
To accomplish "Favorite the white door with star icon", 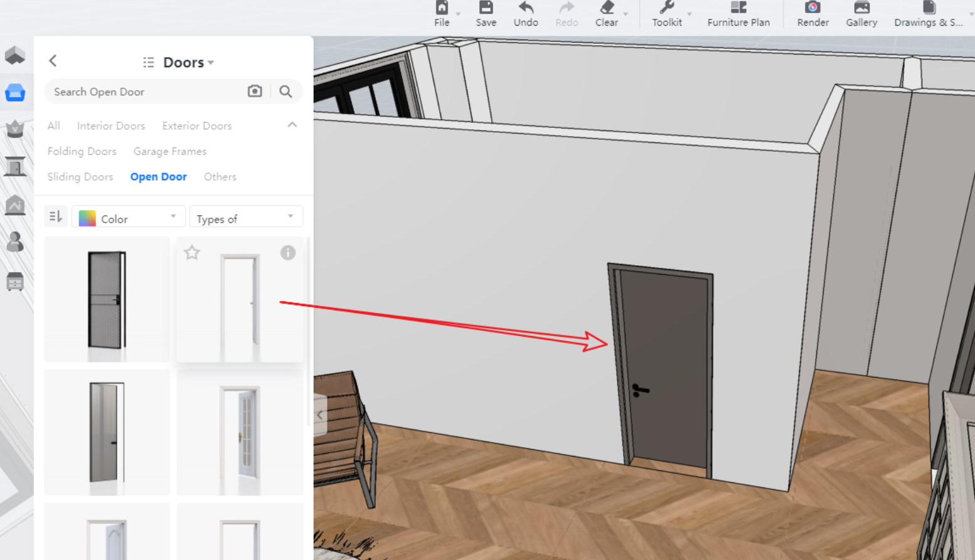I will [192, 253].
